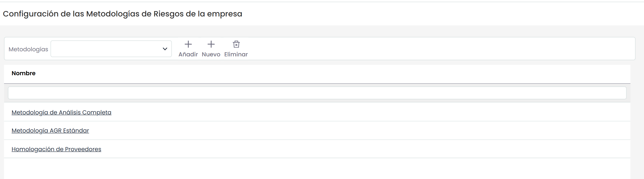
Task: Click the Añadir plus icon
Action: point(188,45)
